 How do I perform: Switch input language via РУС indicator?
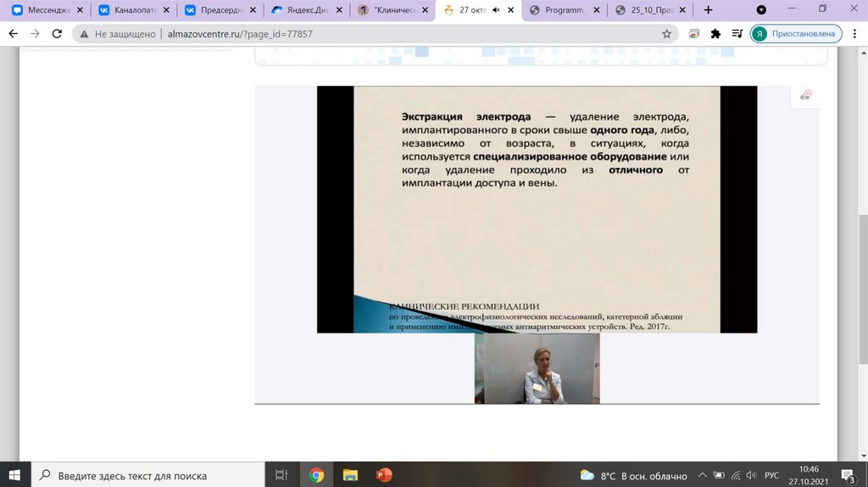(771, 475)
